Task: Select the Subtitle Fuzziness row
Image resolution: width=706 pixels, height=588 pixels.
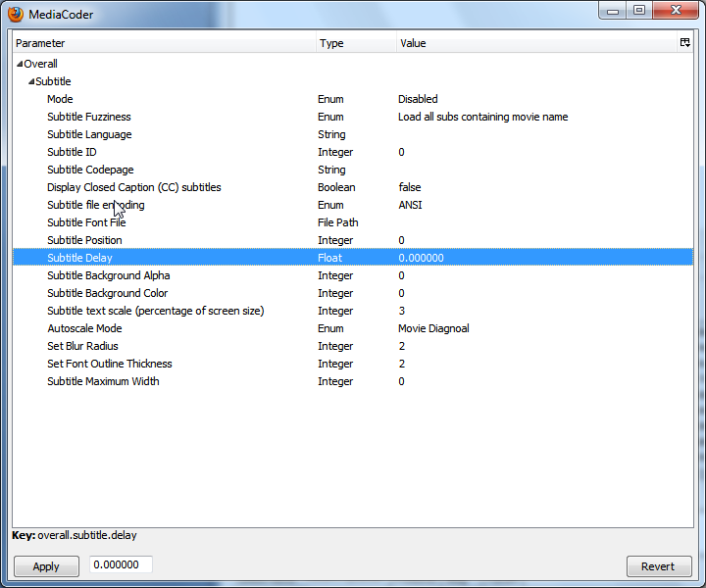Action: 353,117
